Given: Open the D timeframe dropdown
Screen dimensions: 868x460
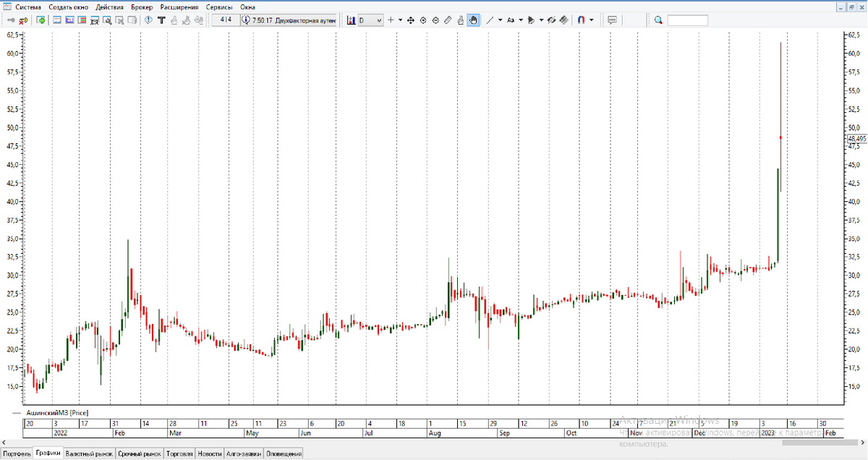Looking at the screenshot, I should click(x=370, y=20).
